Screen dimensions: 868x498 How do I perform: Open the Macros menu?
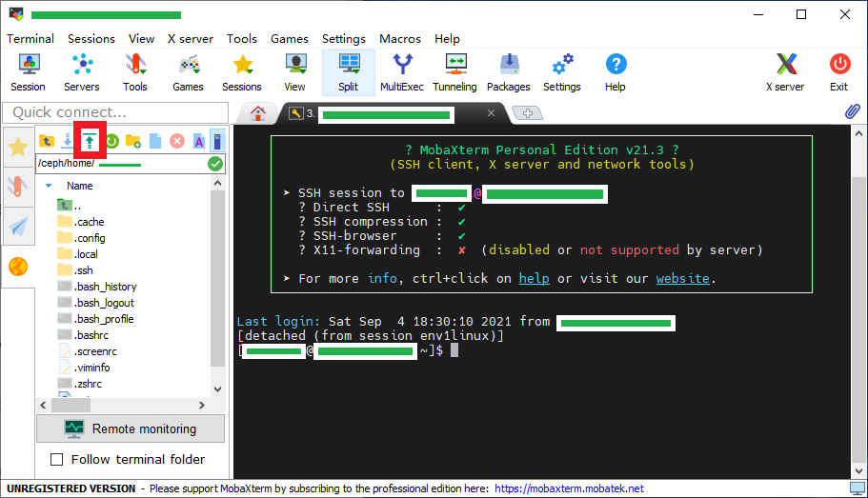point(400,39)
